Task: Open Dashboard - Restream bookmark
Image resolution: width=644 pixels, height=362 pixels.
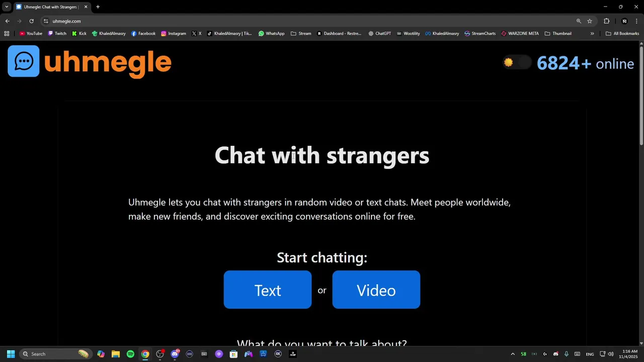Action: (339, 34)
